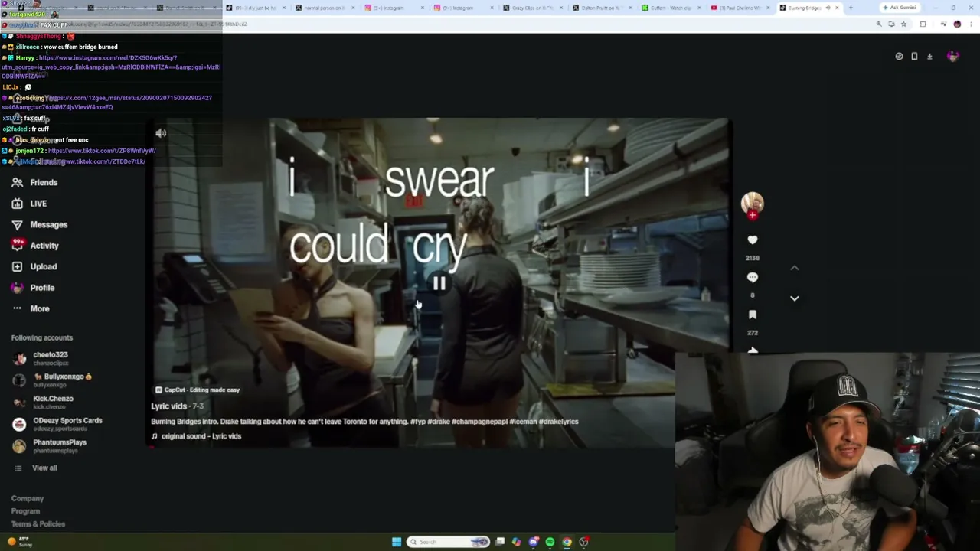
Task: Switch to the Paul Chelimo YouTube tab
Action: (741, 8)
